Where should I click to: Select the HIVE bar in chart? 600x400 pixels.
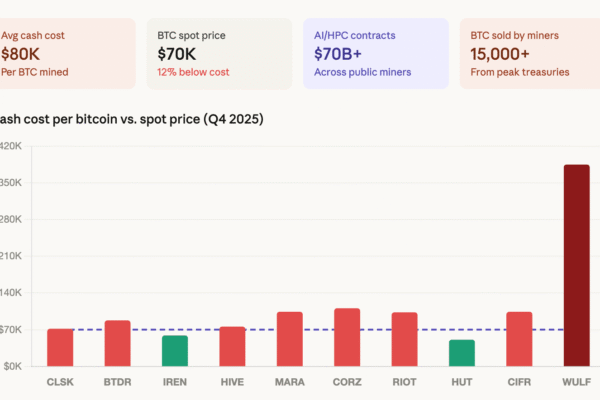coord(233,346)
